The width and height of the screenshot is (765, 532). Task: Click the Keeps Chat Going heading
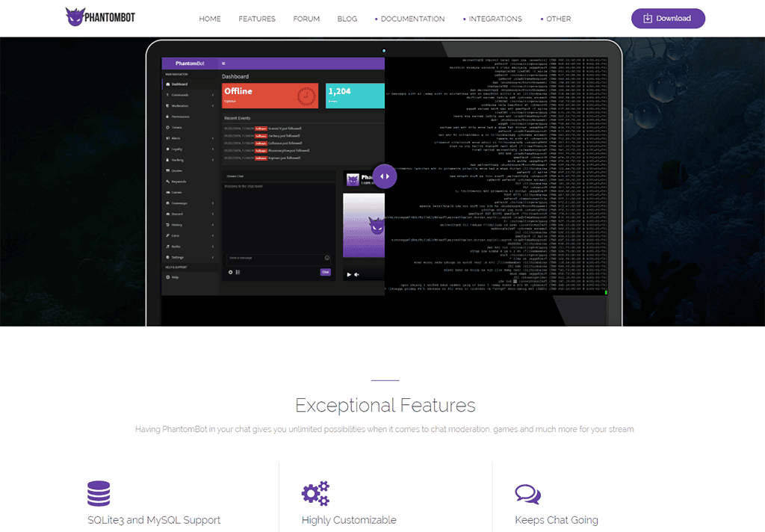(x=556, y=520)
